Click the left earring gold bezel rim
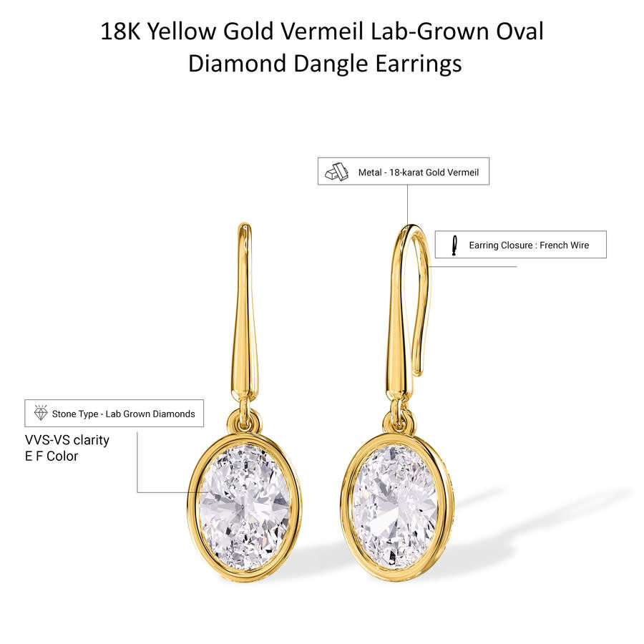The width and height of the screenshot is (644, 644). coord(193,507)
